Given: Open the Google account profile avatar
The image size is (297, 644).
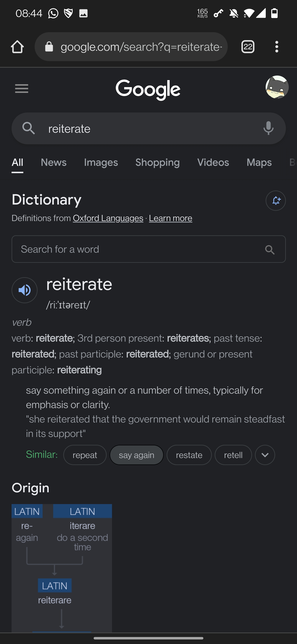Looking at the screenshot, I should tap(277, 87).
